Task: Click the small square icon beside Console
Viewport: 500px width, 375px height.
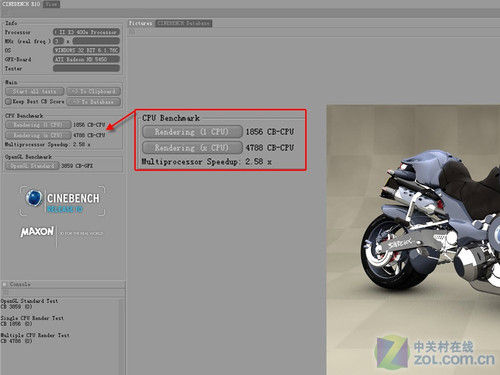Action: point(5,284)
